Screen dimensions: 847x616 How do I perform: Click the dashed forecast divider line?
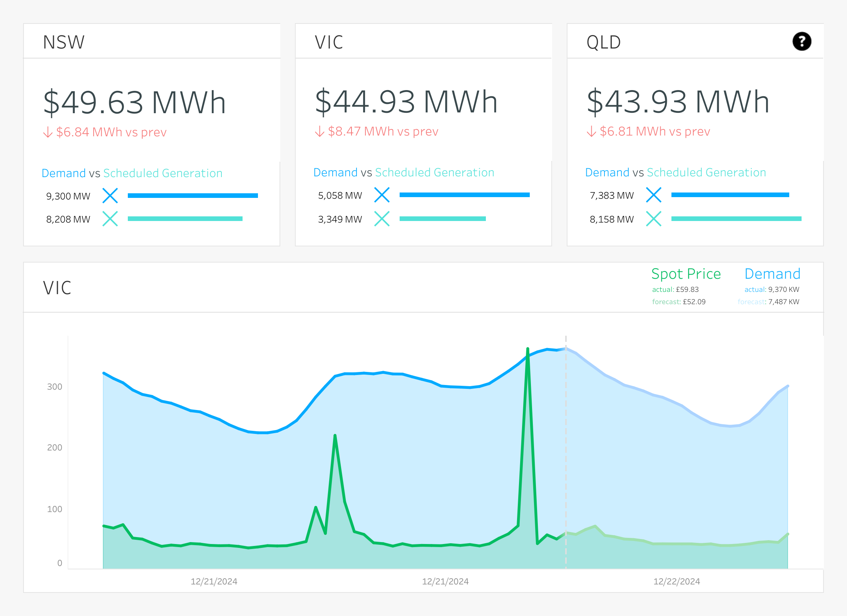click(x=566, y=452)
